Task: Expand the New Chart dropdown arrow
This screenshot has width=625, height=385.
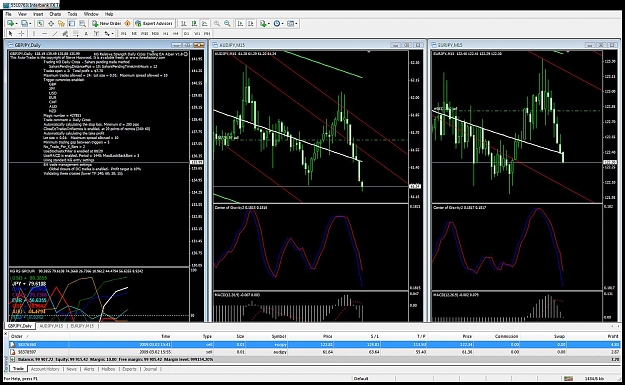Action: click(x=16, y=24)
